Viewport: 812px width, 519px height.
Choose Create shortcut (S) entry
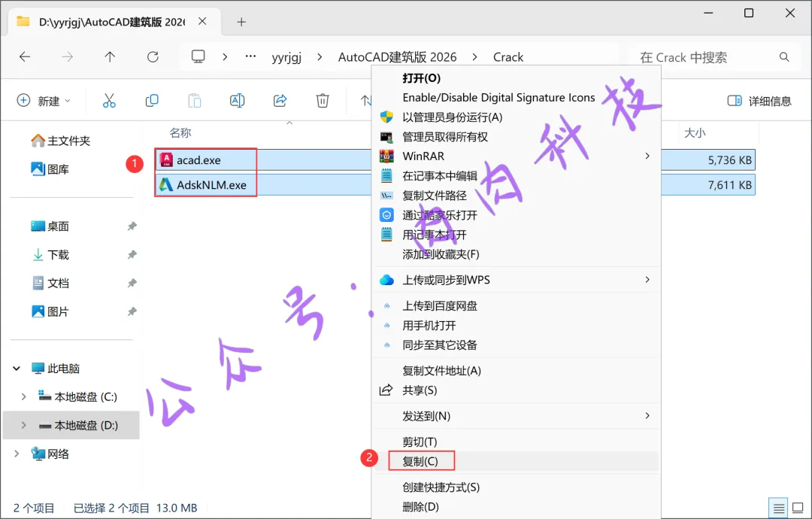[x=516, y=487]
